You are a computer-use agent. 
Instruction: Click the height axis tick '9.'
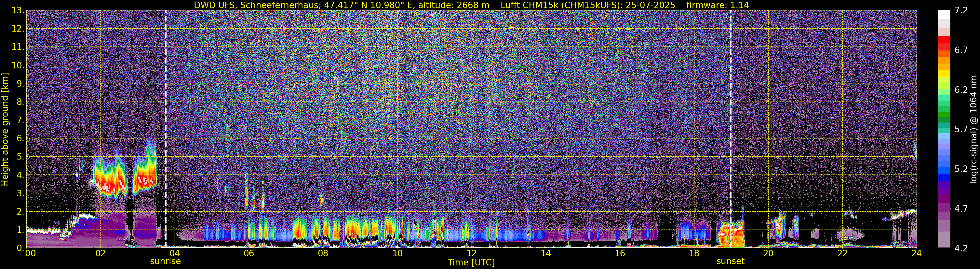(x=20, y=84)
